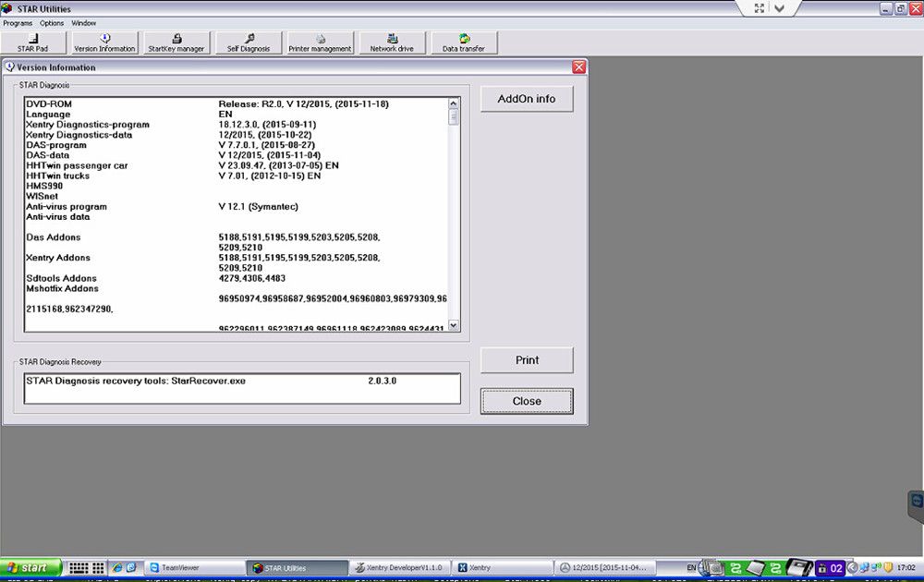Start the Data transfer tool

tap(464, 43)
